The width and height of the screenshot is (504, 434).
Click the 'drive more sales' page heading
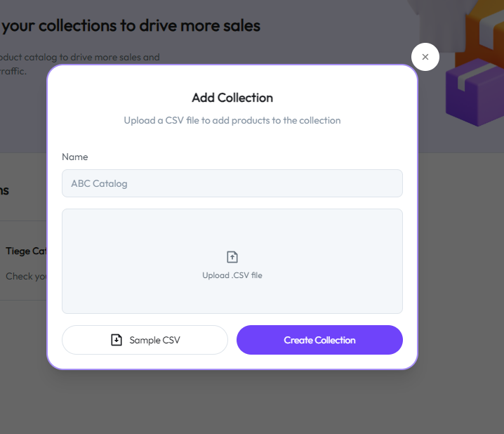(131, 26)
